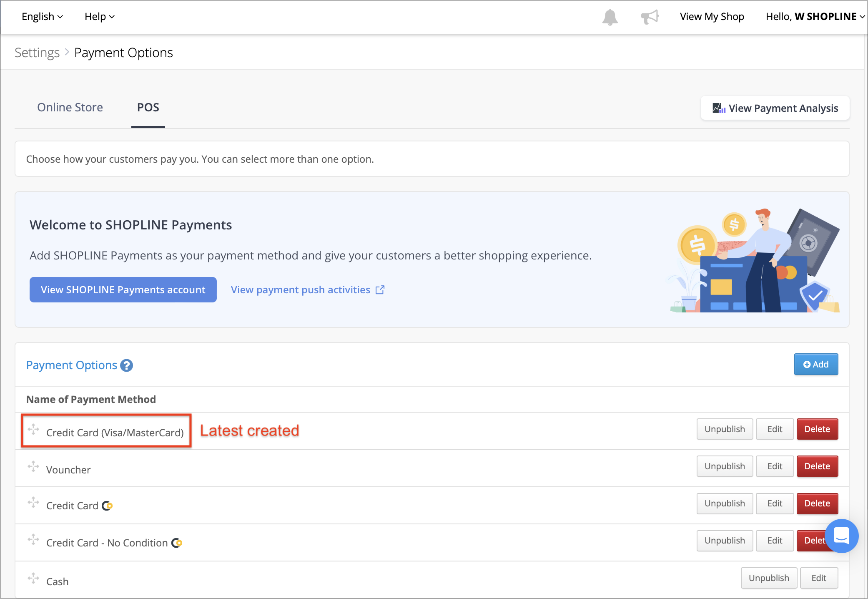Unpublish Credit Card (Visa/MasterCard) payment
The height and width of the screenshot is (599, 868).
(x=725, y=429)
